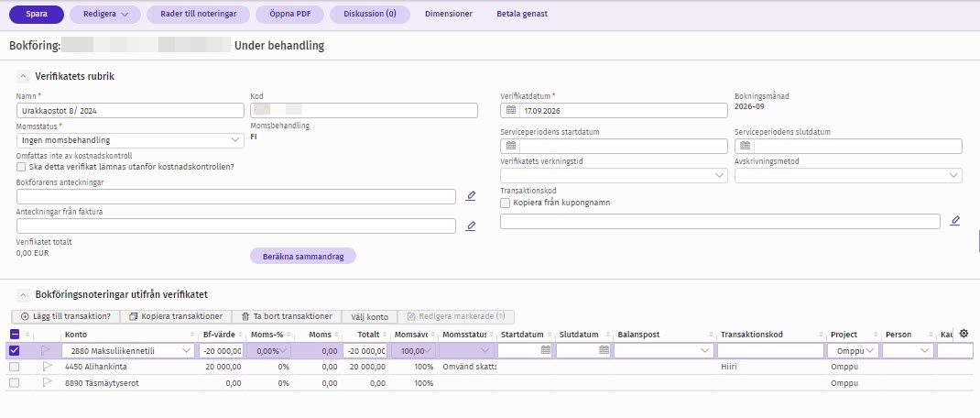
Task: Uncheck the 2880 Maksuliikennetili row checkbox
Action: point(15,351)
